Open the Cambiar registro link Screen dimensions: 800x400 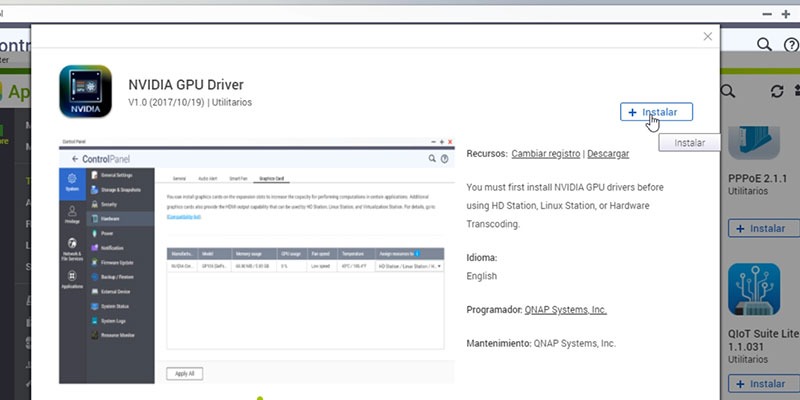(x=546, y=154)
